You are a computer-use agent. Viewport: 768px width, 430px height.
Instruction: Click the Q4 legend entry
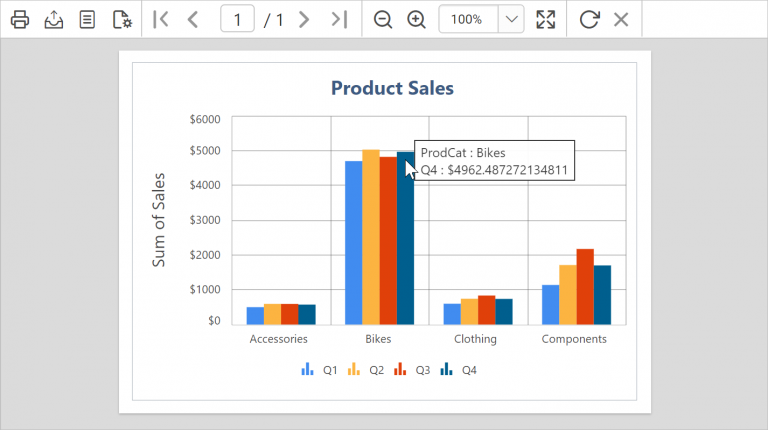pos(458,370)
